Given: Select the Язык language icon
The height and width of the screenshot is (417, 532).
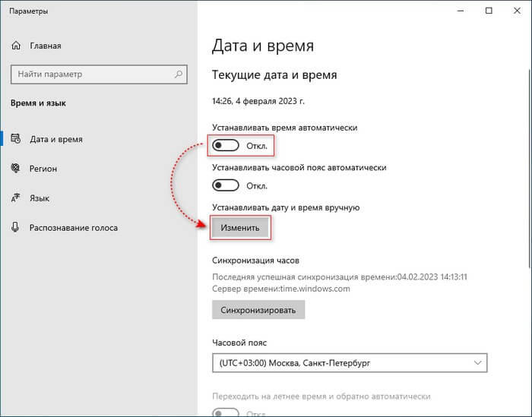Looking at the screenshot, I should tap(16, 197).
